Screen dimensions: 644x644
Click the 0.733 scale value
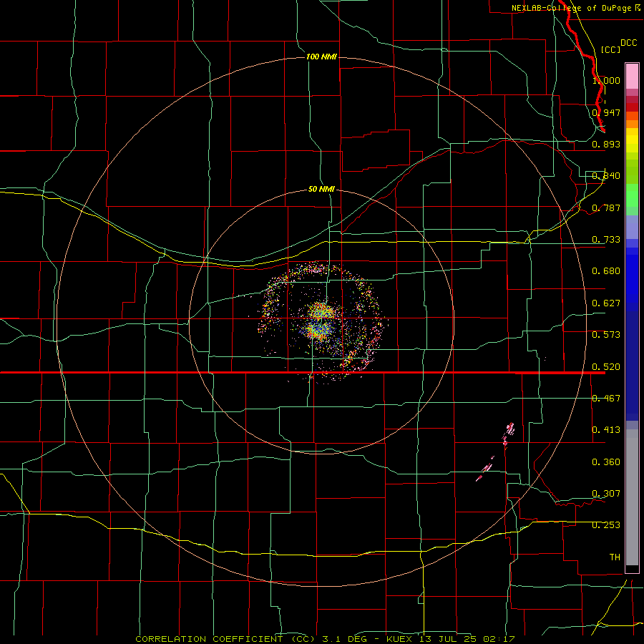[606, 240]
